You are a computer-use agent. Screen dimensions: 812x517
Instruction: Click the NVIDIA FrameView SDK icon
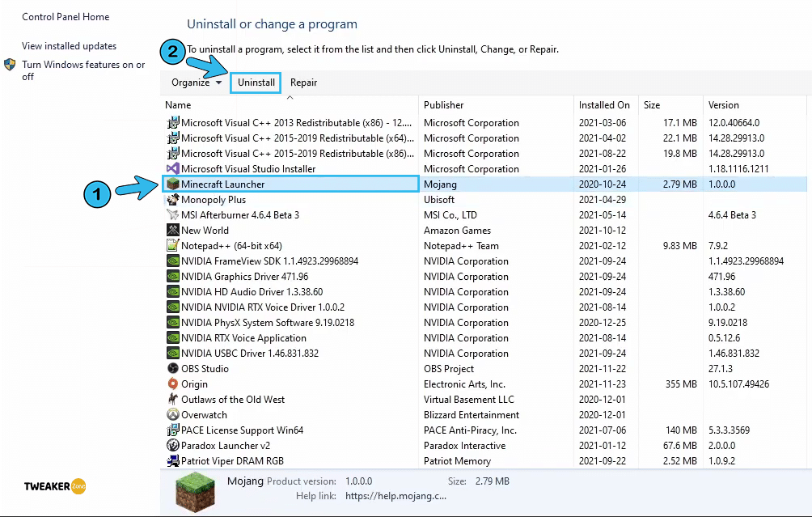click(173, 261)
